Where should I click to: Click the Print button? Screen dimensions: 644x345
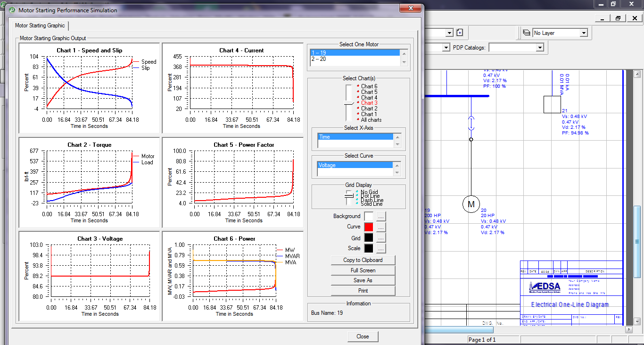[x=363, y=290]
